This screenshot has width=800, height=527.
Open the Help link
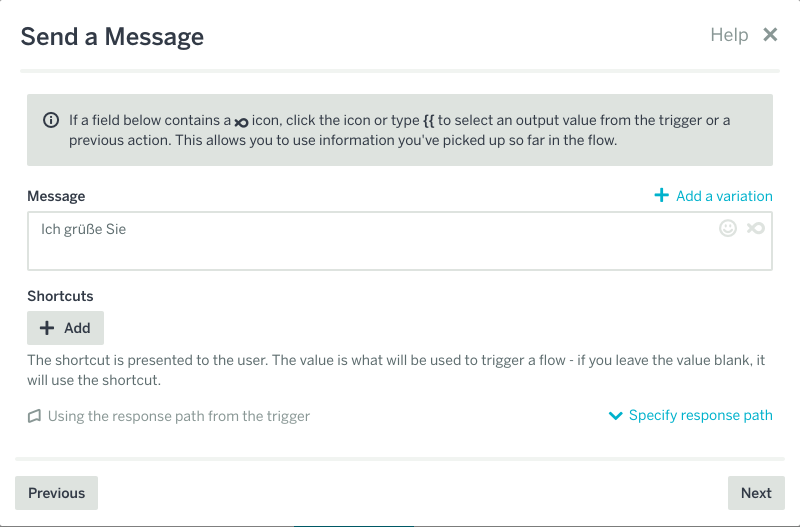tap(729, 35)
